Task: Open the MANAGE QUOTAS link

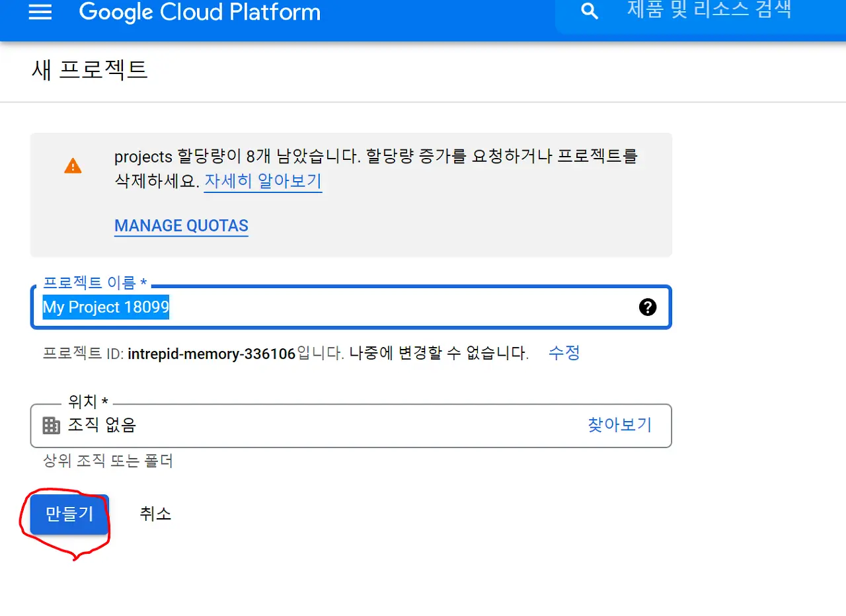Action: click(x=181, y=225)
